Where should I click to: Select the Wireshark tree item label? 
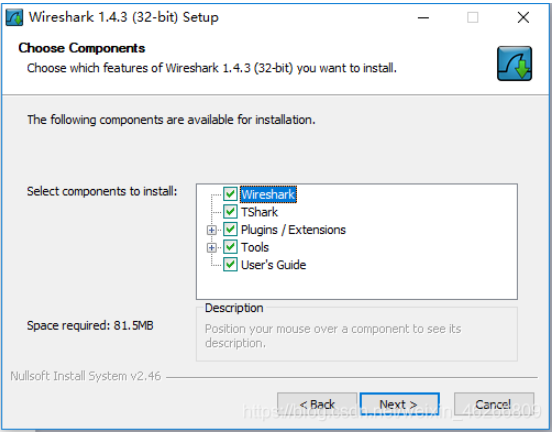click(268, 194)
